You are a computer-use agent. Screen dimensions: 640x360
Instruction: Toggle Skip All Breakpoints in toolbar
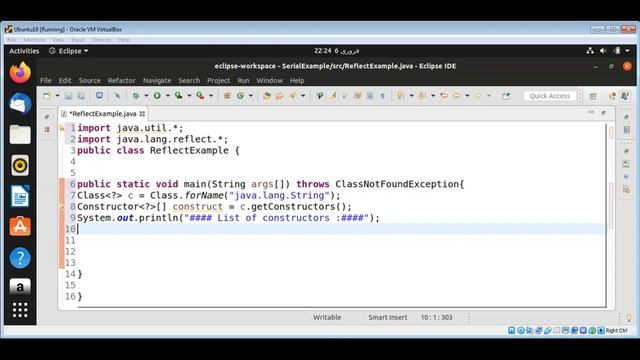pyautogui.click(x=117, y=96)
